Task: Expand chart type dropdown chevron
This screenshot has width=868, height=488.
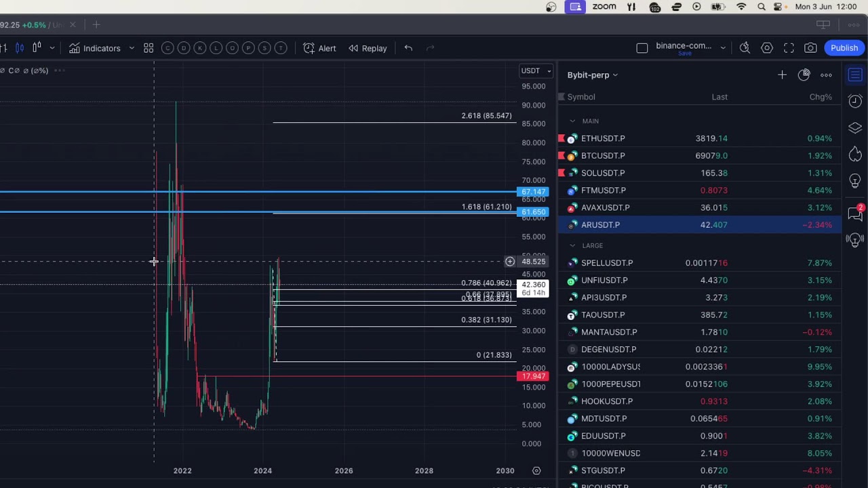Action: tap(52, 48)
